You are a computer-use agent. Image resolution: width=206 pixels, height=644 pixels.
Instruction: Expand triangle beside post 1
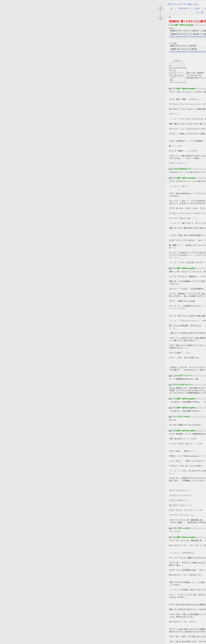167,25
